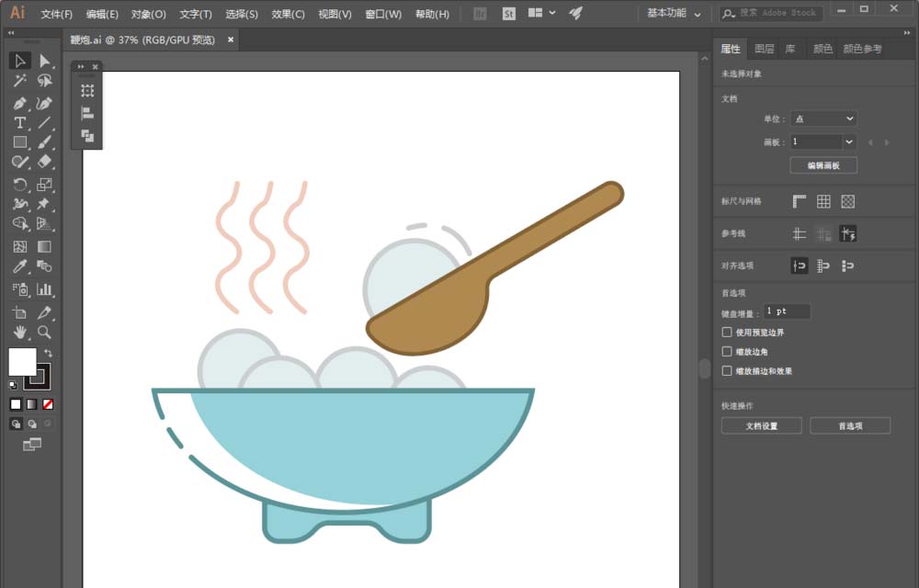919x588 pixels.
Task: Toggle GPU performance rocket icon
Action: (575, 13)
